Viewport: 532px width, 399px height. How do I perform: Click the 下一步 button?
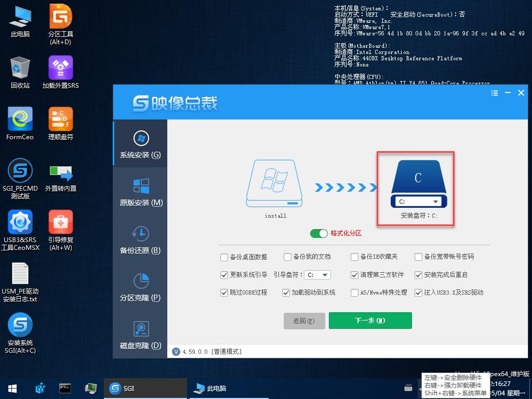[370, 321]
